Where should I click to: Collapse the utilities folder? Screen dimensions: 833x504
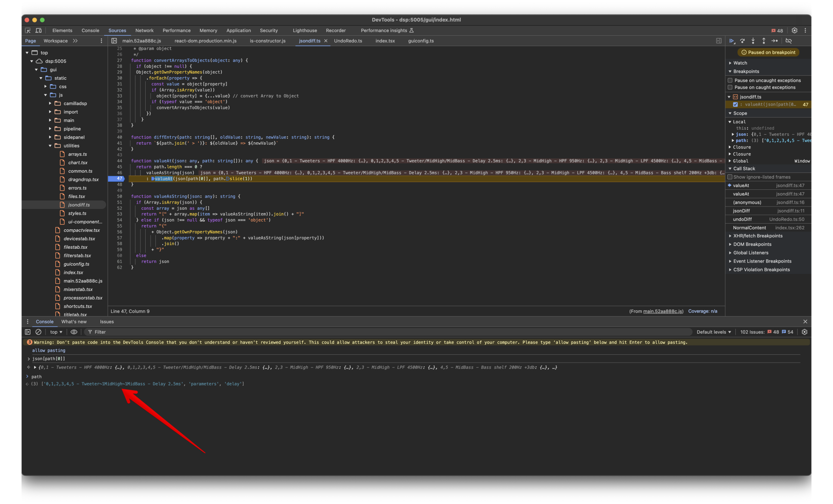tap(50, 146)
